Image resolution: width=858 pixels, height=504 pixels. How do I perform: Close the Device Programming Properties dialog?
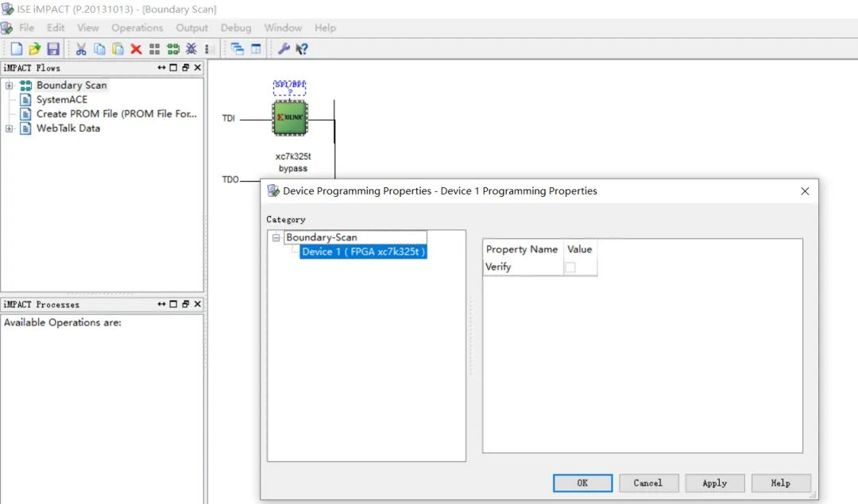click(x=804, y=191)
